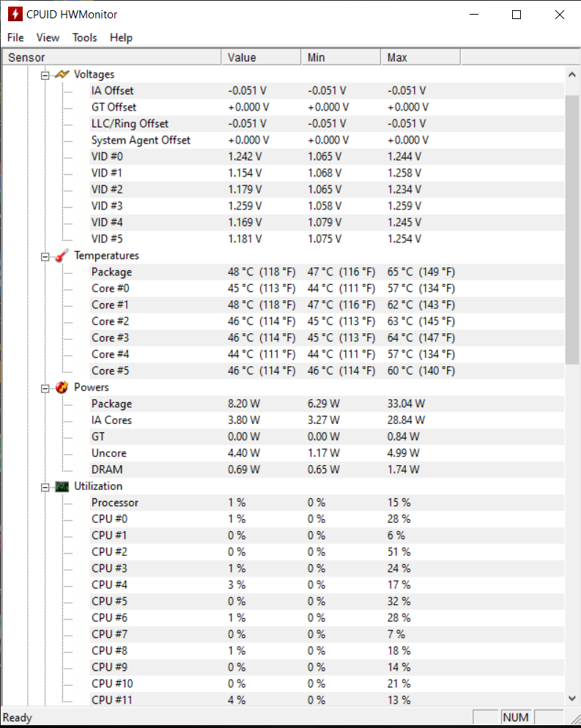The width and height of the screenshot is (581, 728).
Task: Click the Value column header
Action: (x=261, y=58)
